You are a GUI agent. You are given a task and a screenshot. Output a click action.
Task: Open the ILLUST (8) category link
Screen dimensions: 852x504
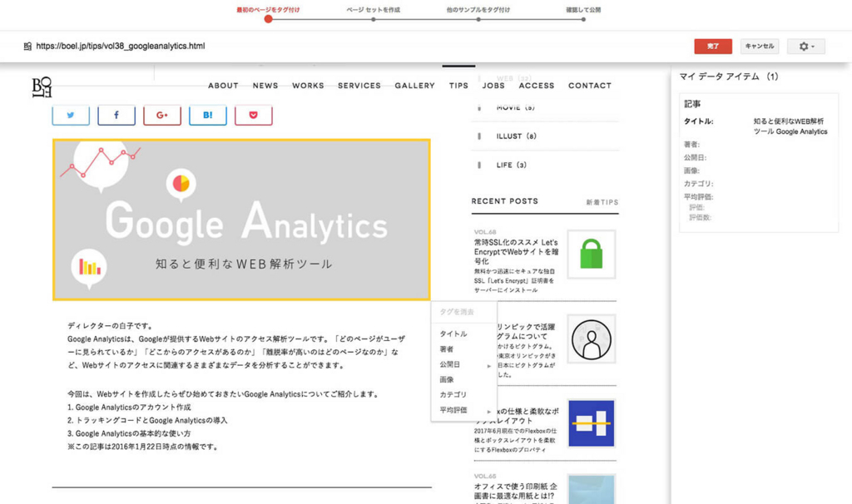[516, 136]
